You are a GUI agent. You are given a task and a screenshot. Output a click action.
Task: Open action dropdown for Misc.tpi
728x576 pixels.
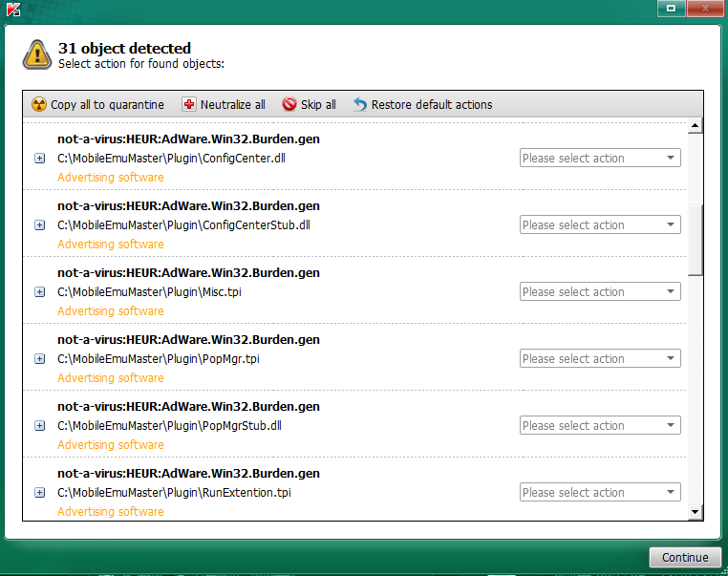[600, 291]
